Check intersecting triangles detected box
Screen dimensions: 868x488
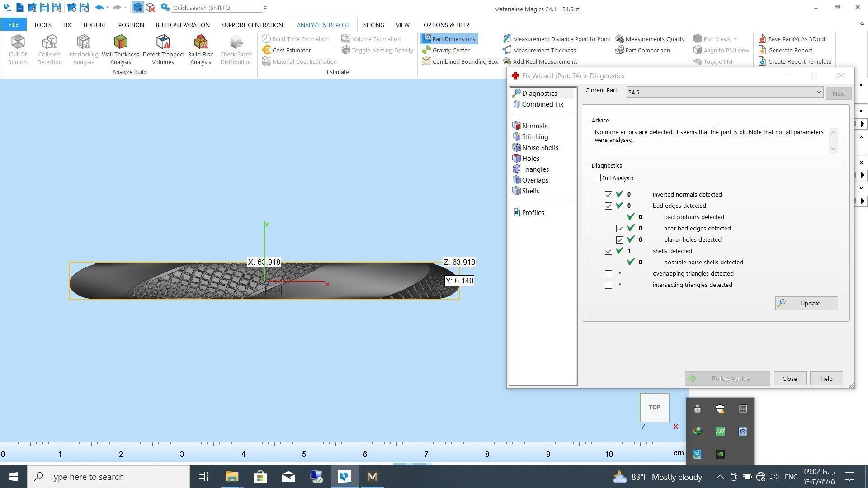point(609,285)
